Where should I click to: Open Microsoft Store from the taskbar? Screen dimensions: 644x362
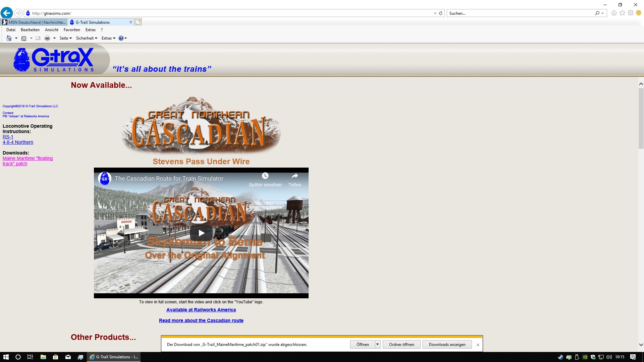pos(56,357)
